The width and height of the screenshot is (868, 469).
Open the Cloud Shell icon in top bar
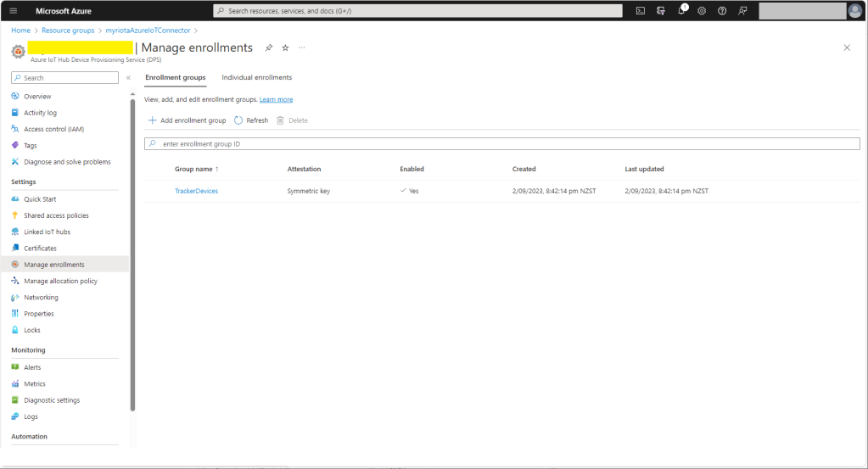coord(641,11)
